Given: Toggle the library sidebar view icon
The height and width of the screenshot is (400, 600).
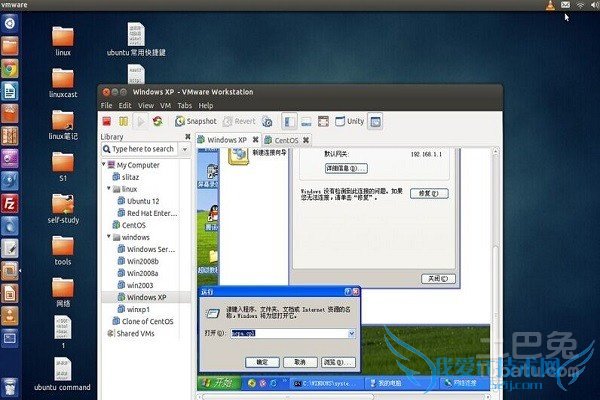Looking at the screenshot, I should (x=289, y=121).
